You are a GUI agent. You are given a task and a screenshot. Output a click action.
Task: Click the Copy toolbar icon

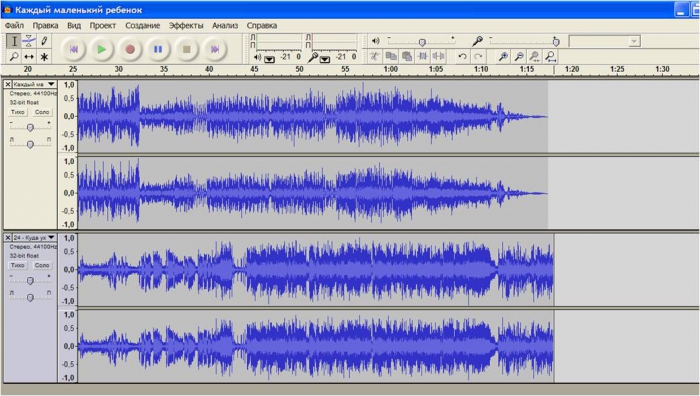pyautogui.click(x=391, y=56)
